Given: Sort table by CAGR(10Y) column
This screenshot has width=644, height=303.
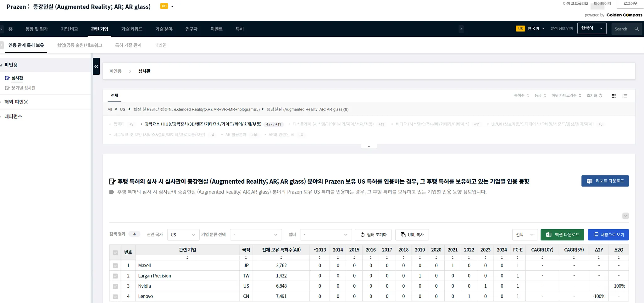Looking at the screenshot, I should click(x=542, y=258).
